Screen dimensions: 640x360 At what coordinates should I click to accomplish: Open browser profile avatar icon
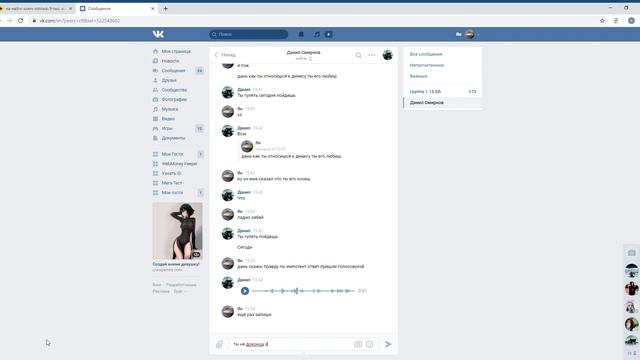[x=631, y=20]
